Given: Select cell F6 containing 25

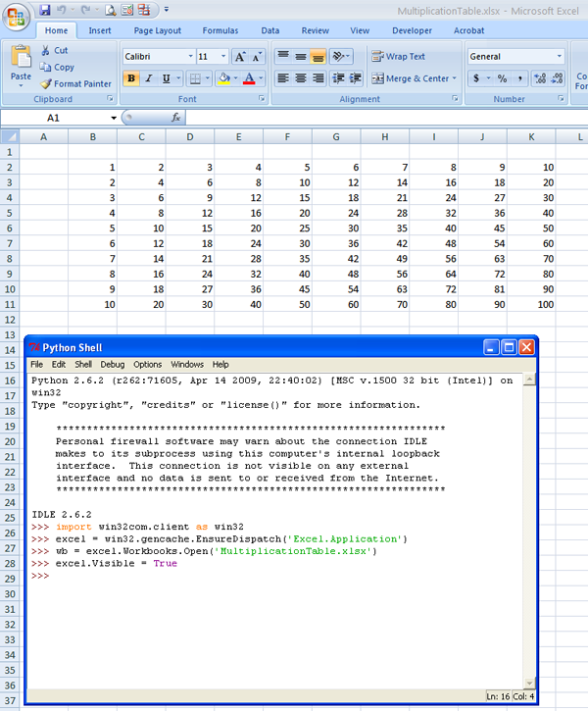Looking at the screenshot, I should tap(288, 229).
